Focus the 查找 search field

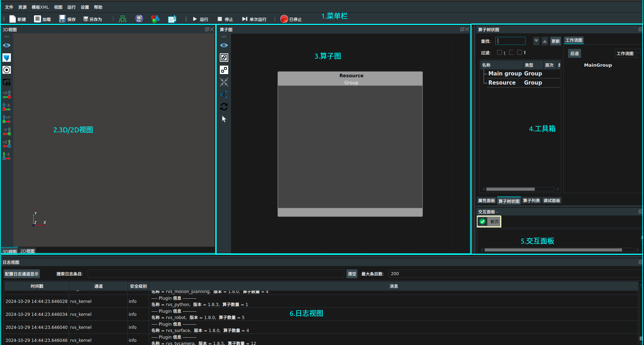[x=510, y=41]
